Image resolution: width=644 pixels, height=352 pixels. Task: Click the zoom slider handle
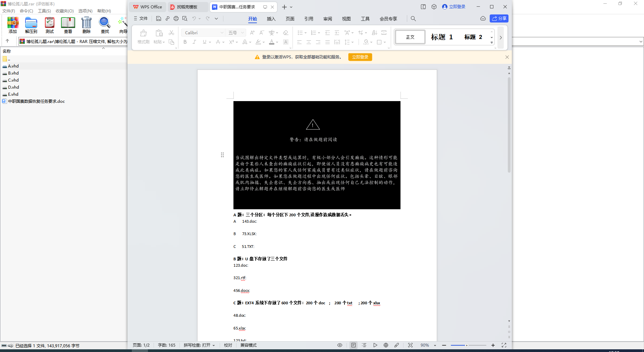(x=466, y=345)
